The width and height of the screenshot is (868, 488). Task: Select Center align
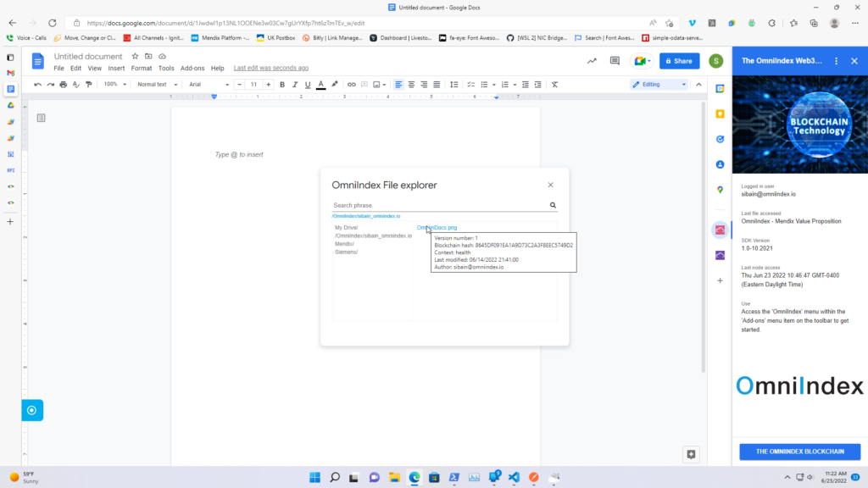click(x=411, y=85)
